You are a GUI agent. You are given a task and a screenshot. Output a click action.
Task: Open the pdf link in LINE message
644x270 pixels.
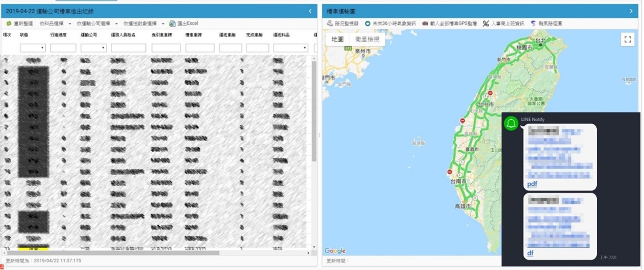tap(532, 184)
